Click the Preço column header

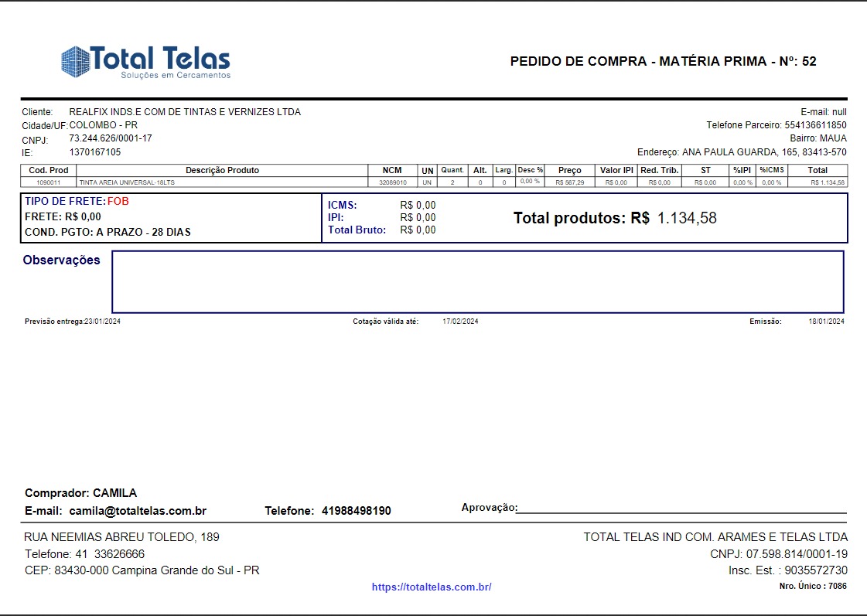coord(569,170)
